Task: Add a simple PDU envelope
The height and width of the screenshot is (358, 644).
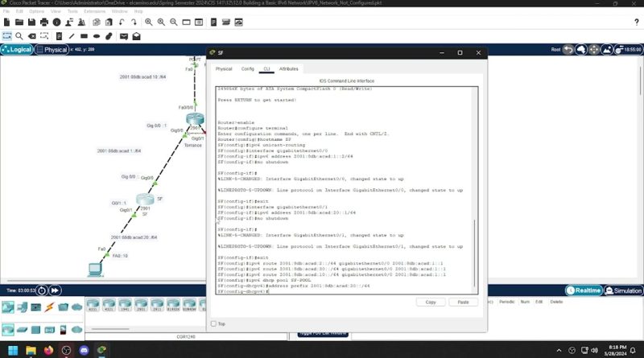Action: tap(124, 36)
